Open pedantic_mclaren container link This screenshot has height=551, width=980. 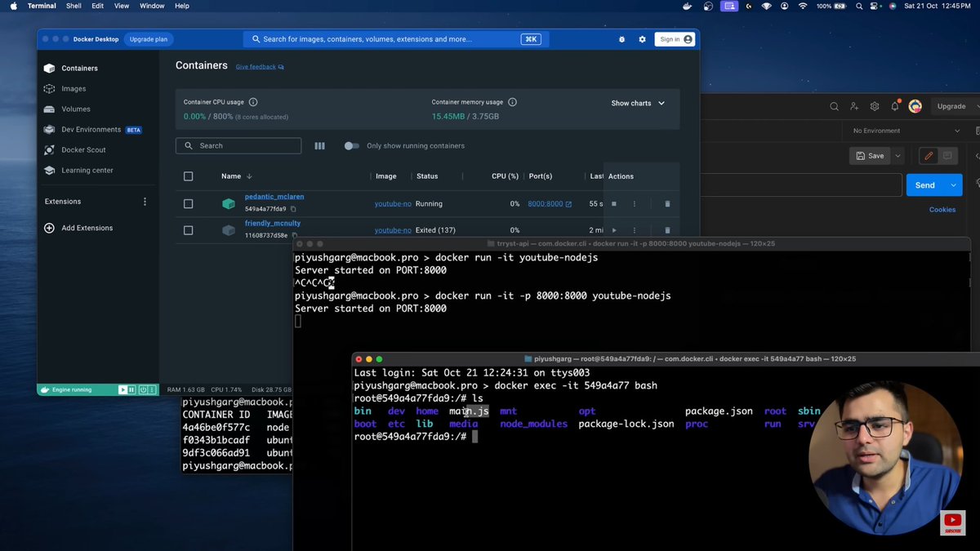click(x=274, y=197)
